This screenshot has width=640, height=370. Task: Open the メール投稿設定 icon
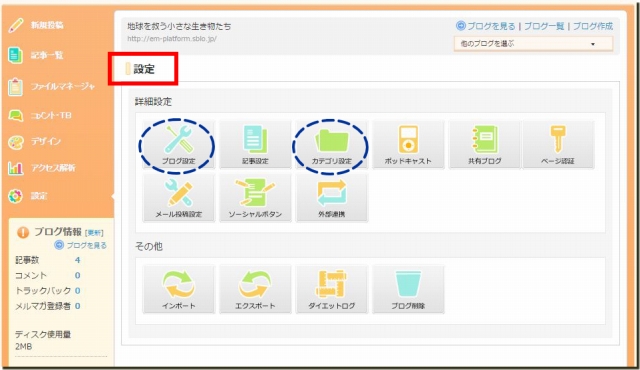178,198
